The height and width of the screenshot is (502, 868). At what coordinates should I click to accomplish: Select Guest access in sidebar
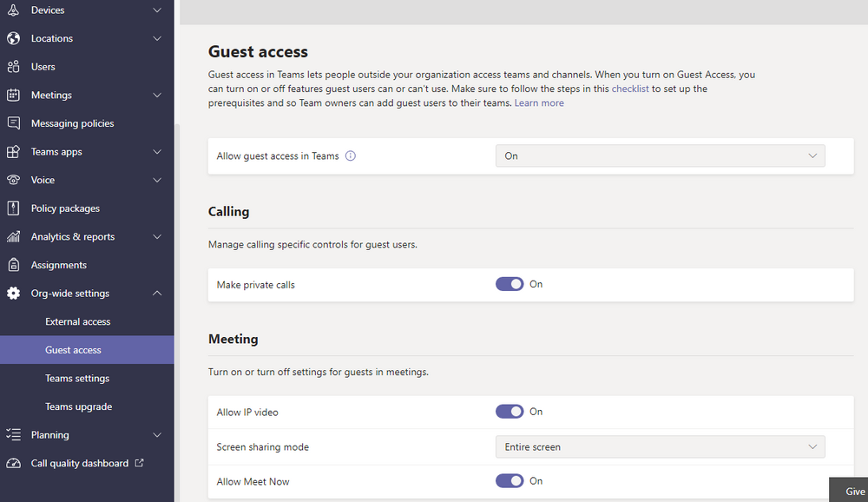(87, 350)
